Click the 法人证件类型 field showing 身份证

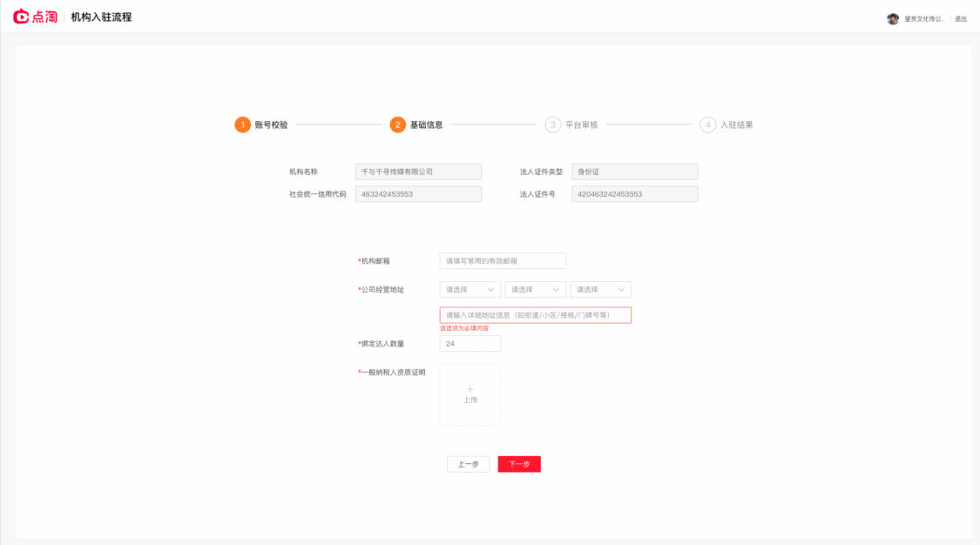pos(635,172)
